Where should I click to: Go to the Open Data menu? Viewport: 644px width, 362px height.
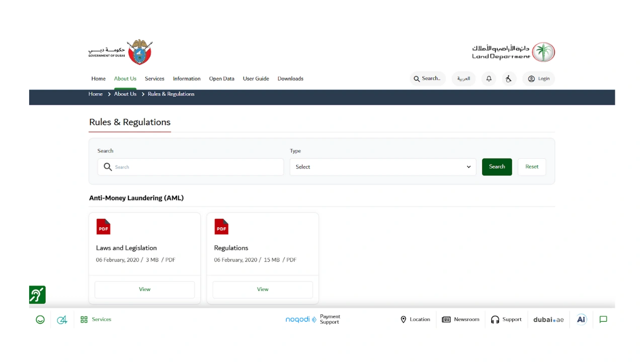(x=221, y=79)
